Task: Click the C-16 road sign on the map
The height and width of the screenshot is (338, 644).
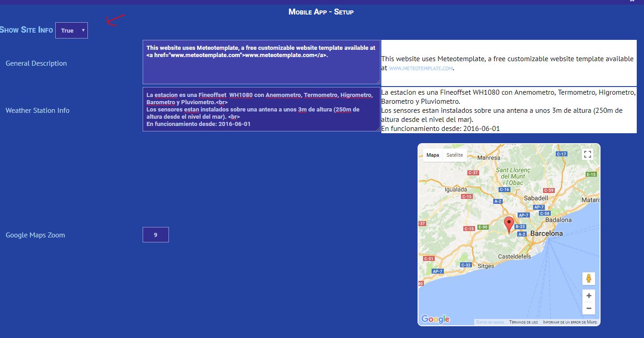Action: point(505,189)
